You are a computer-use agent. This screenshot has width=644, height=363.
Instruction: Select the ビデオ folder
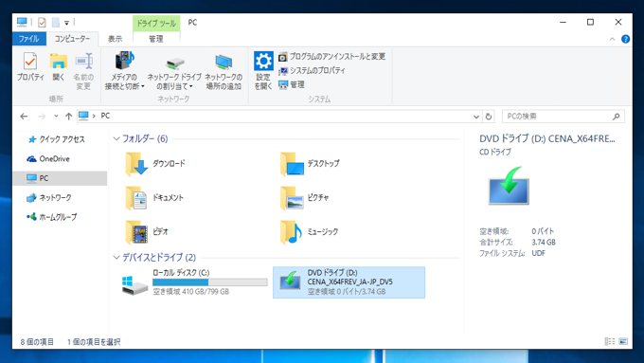pos(147,232)
